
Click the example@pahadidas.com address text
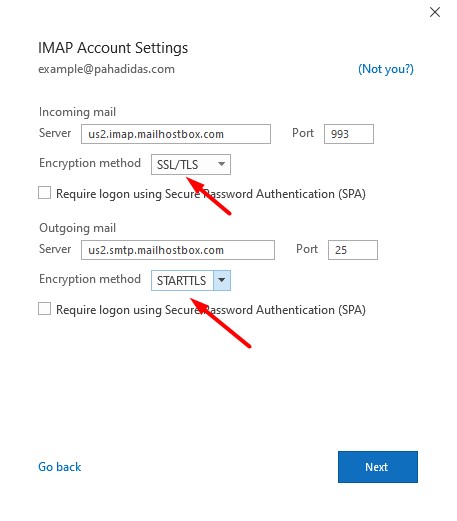tap(106, 69)
